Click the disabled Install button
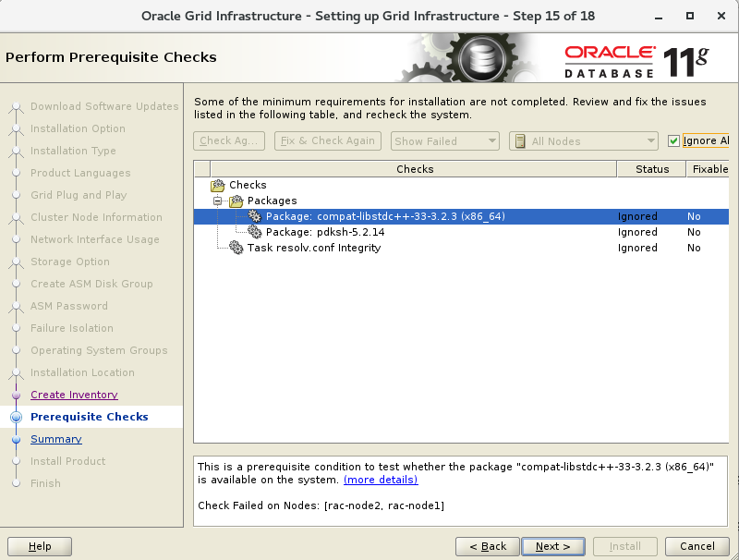 pos(625,546)
